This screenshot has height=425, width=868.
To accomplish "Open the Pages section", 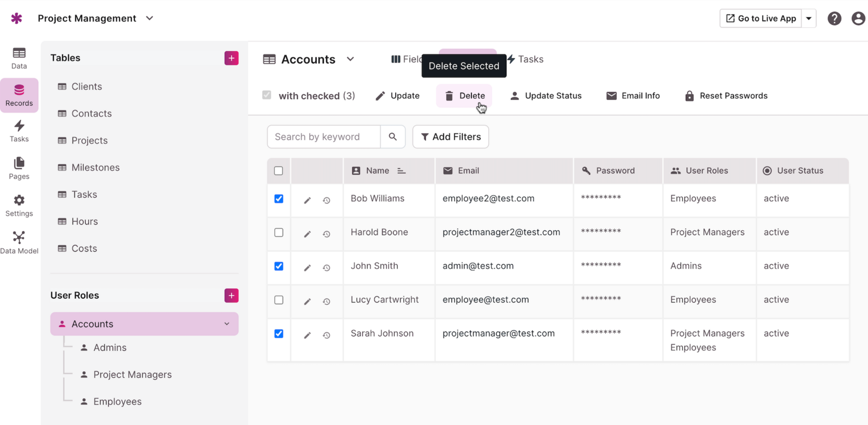I will coord(19,168).
